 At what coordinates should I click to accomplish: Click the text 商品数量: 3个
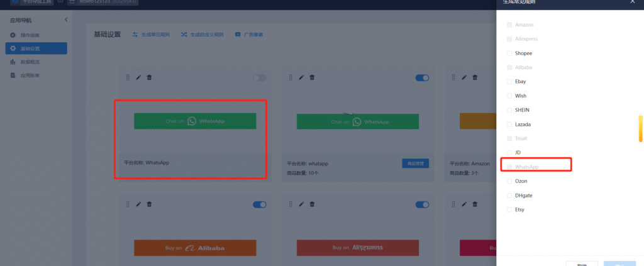[465, 173]
